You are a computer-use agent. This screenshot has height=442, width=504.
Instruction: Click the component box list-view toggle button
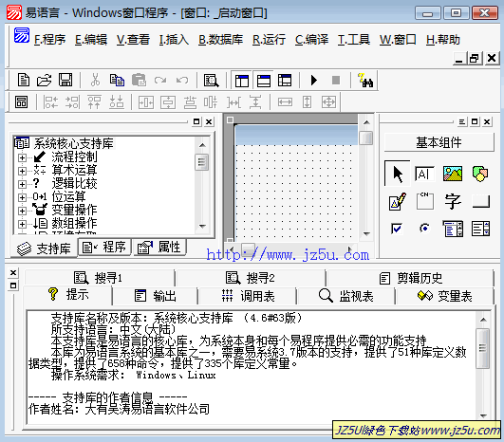click(462, 121)
